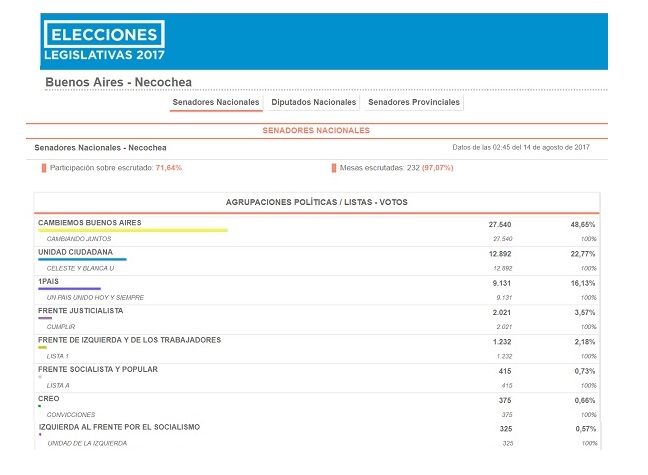Switch to the Diputados Nacionales tab
The width and height of the screenshot is (648, 475).
coord(314,103)
